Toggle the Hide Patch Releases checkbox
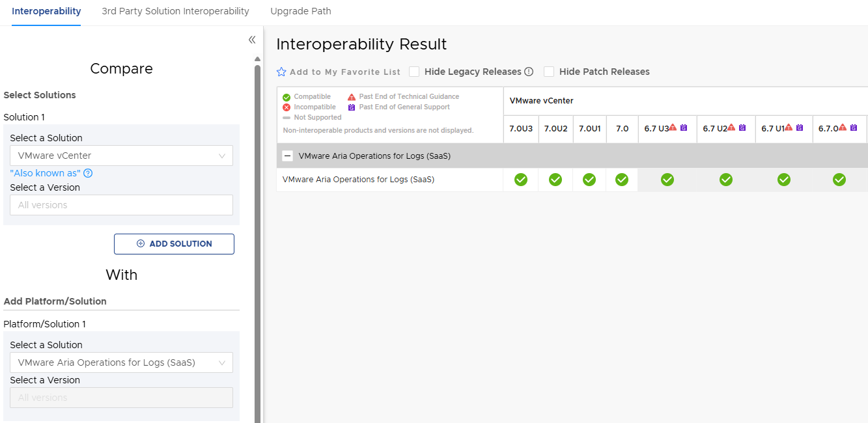Image resolution: width=868 pixels, height=423 pixels. pyautogui.click(x=549, y=72)
